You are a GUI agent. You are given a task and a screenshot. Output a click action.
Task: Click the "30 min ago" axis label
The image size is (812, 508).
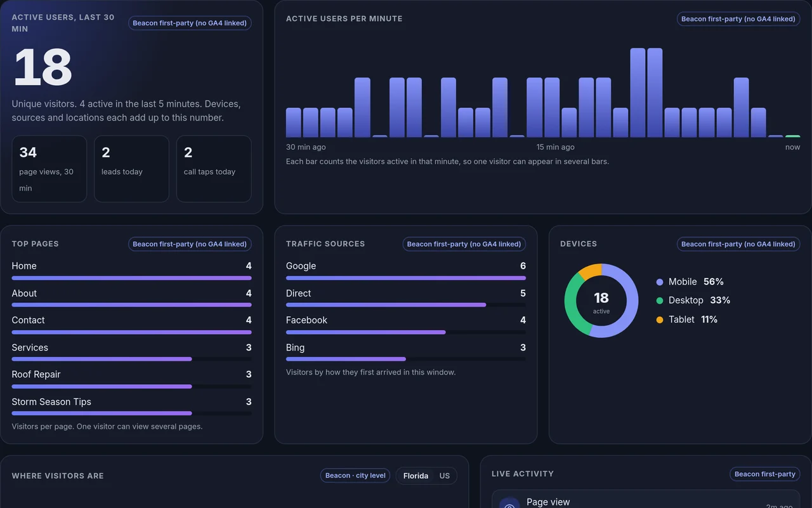(306, 147)
